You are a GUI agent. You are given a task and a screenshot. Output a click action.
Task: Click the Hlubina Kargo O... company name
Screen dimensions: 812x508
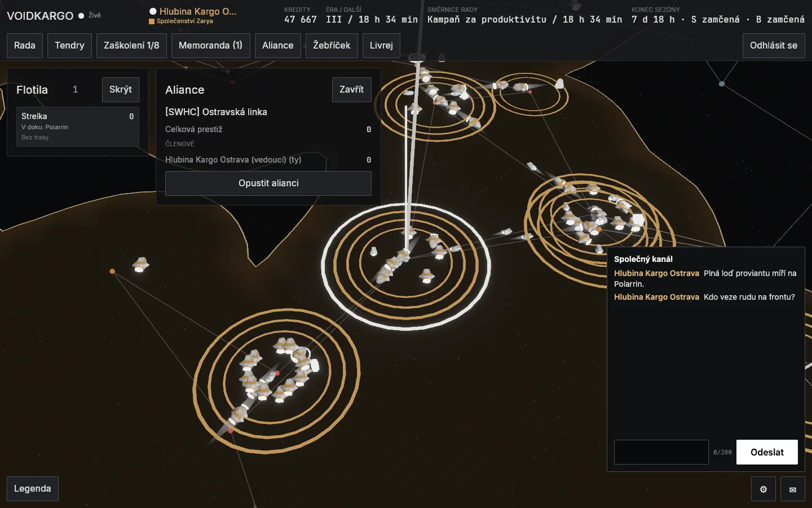(198, 11)
